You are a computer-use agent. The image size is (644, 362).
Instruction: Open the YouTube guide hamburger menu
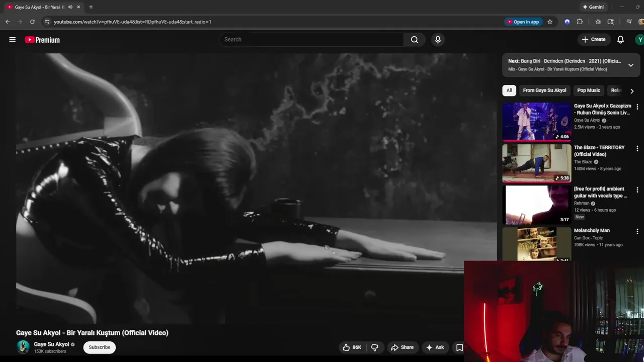12,40
